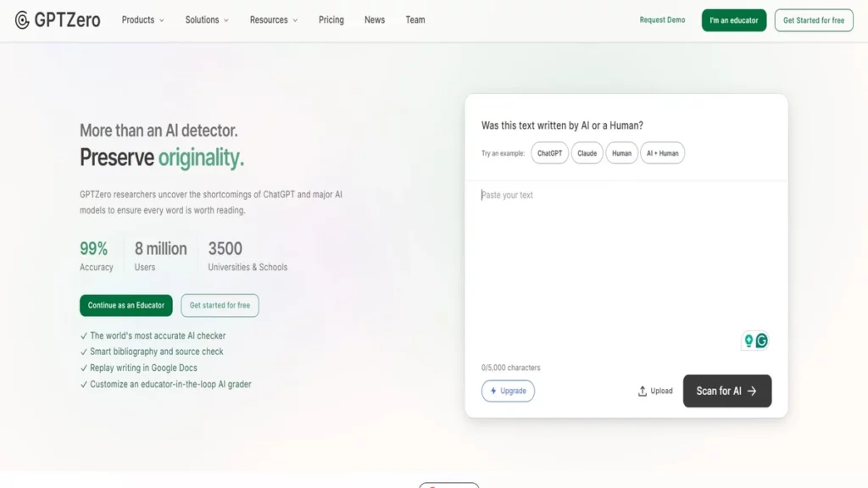This screenshot has width=868, height=488.
Task: Click Continue as an Educator button
Action: coord(125,305)
